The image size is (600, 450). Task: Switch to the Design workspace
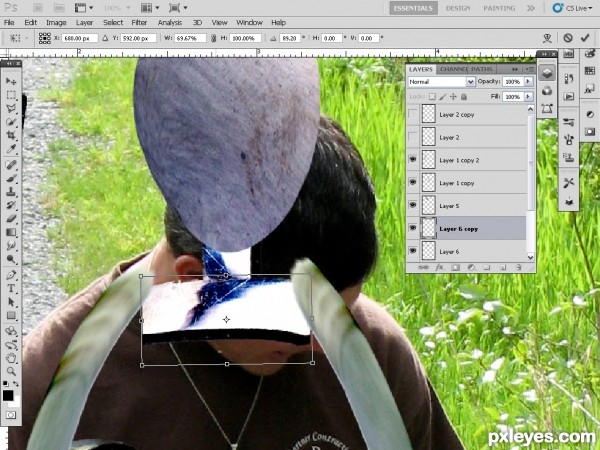click(458, 8)
